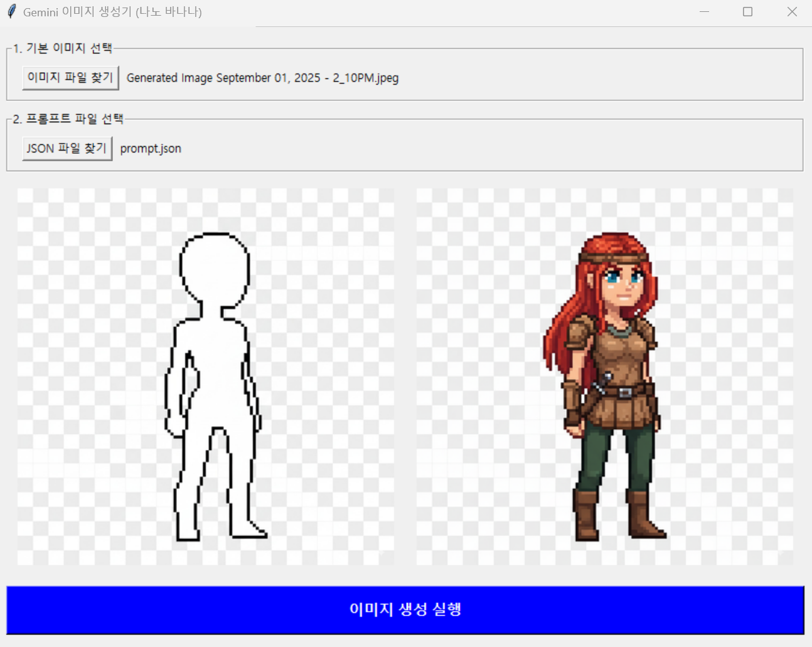This screenshot has width=812, height=647.
Task: Click the feather app icon in title bar
Action: tap(11, 12)
